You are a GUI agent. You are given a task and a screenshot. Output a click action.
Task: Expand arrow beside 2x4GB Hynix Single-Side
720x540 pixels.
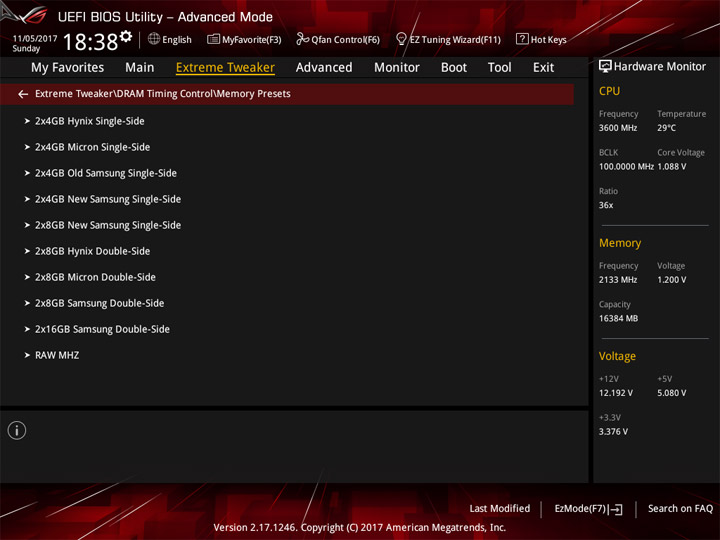pos(27,121)
